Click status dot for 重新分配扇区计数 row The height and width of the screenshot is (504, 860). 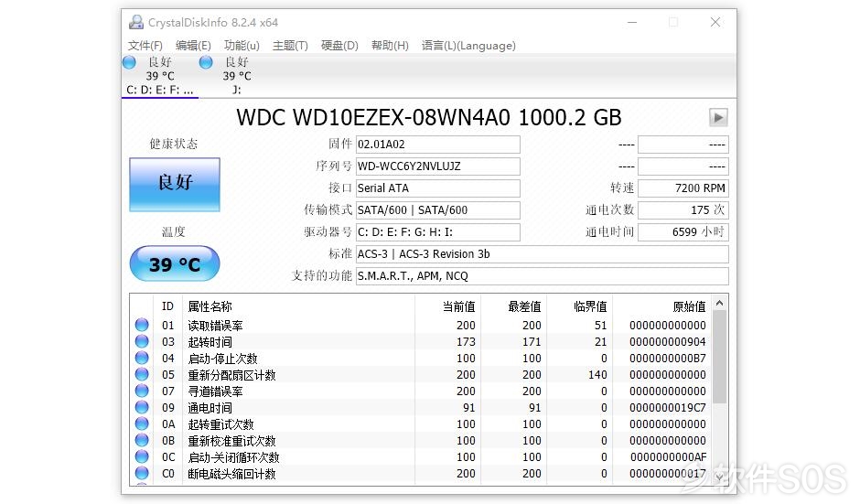click(x=142, y=375)
